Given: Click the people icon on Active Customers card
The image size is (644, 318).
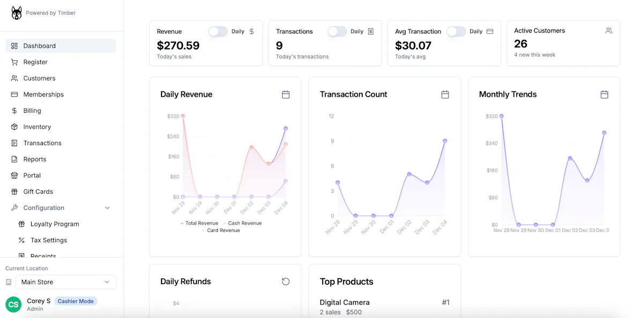Looking at the screenshot, I should pyautogui.click(x=609, y=31).
